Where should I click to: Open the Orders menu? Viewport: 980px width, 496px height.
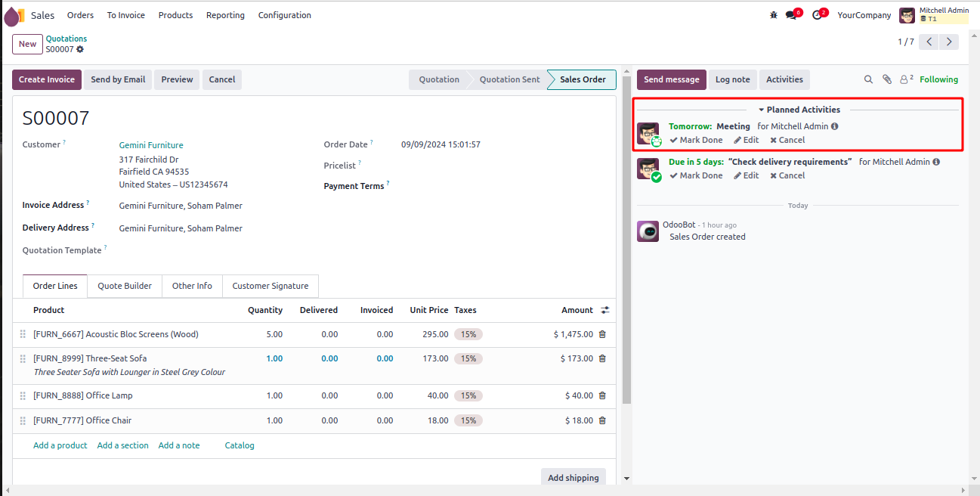pos(80,15)
